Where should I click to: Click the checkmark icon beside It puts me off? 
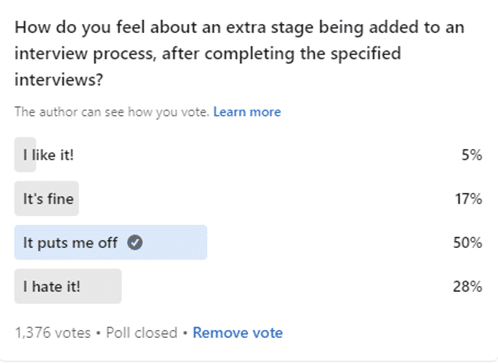tap(135, 242)
